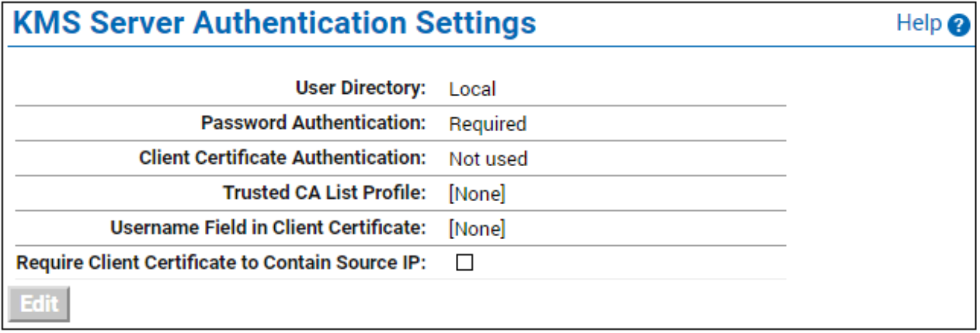Select the Username Field in Client Certificate '[None]' value

[x=477, y=229]
